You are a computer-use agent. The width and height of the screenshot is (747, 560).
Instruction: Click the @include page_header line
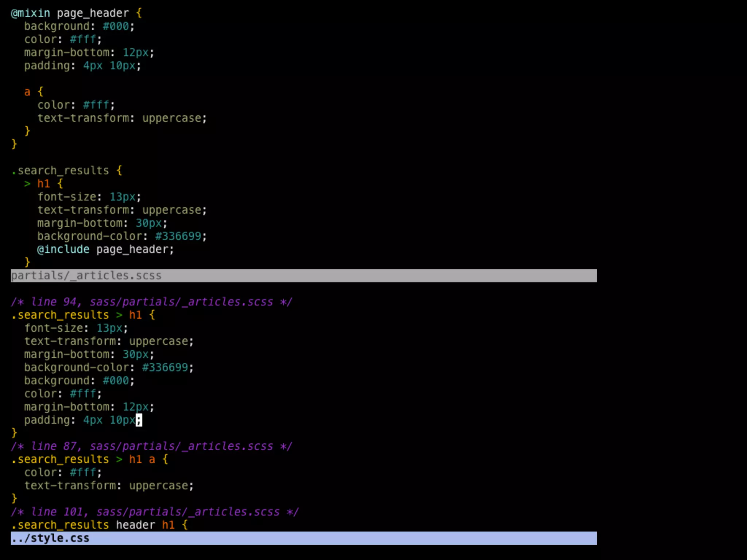pos(105,249)
